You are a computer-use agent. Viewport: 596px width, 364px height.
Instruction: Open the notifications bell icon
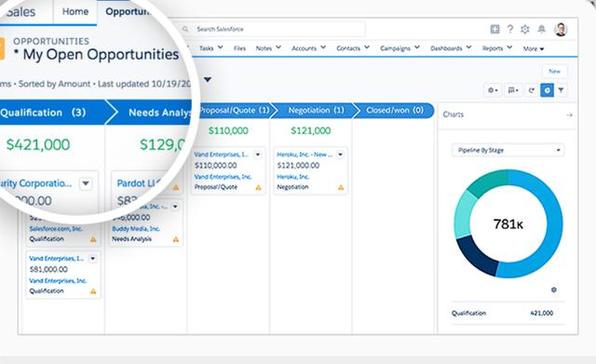pos(542,29)
